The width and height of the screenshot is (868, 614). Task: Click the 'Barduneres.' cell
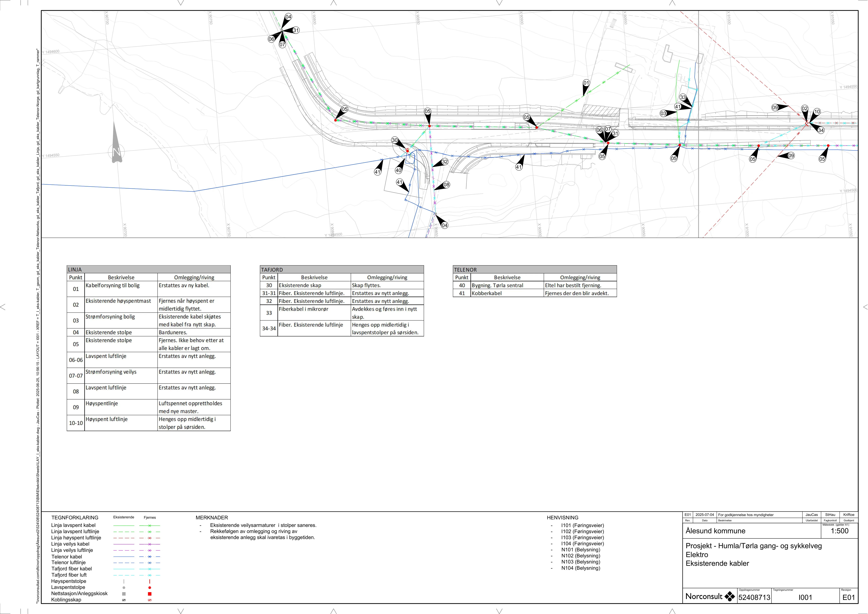pos(194,333)
